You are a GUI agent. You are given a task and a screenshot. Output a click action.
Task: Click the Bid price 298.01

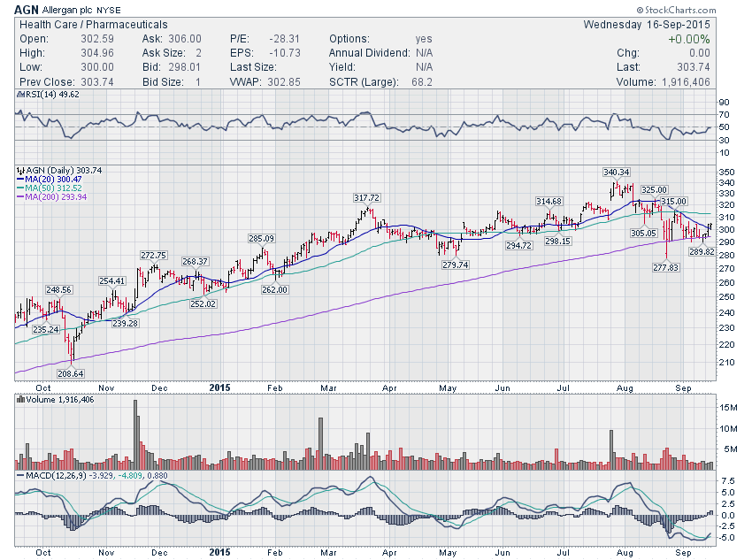[185, 67]
